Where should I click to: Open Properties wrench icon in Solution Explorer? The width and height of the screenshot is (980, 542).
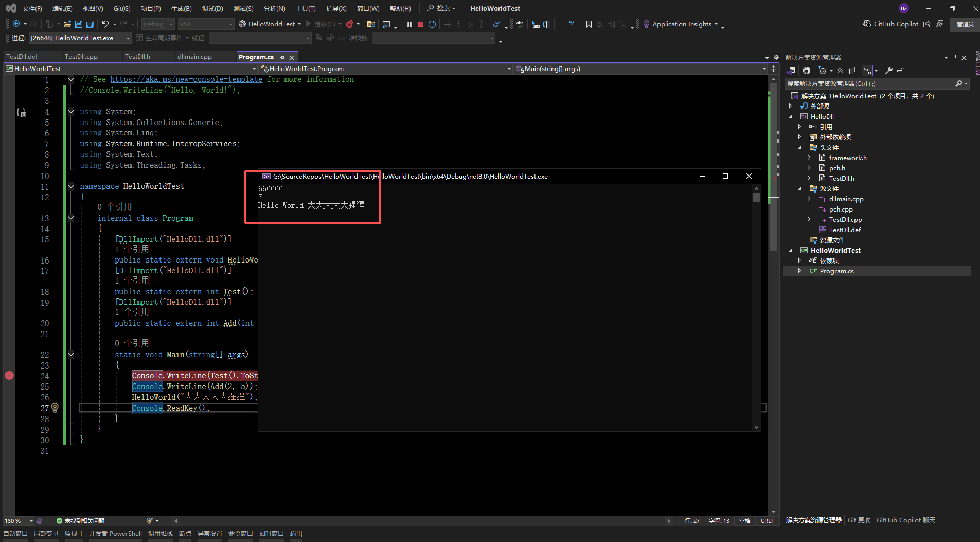[888, 71]
